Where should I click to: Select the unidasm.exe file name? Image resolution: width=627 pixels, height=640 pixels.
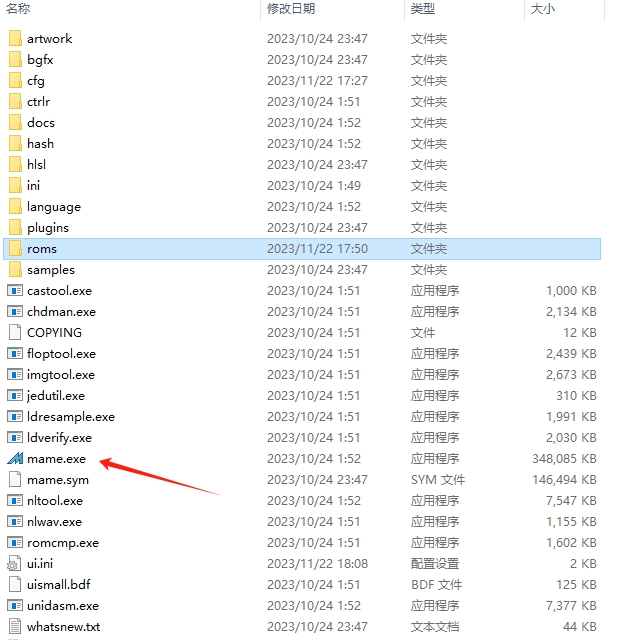click(x=63, y=606)
